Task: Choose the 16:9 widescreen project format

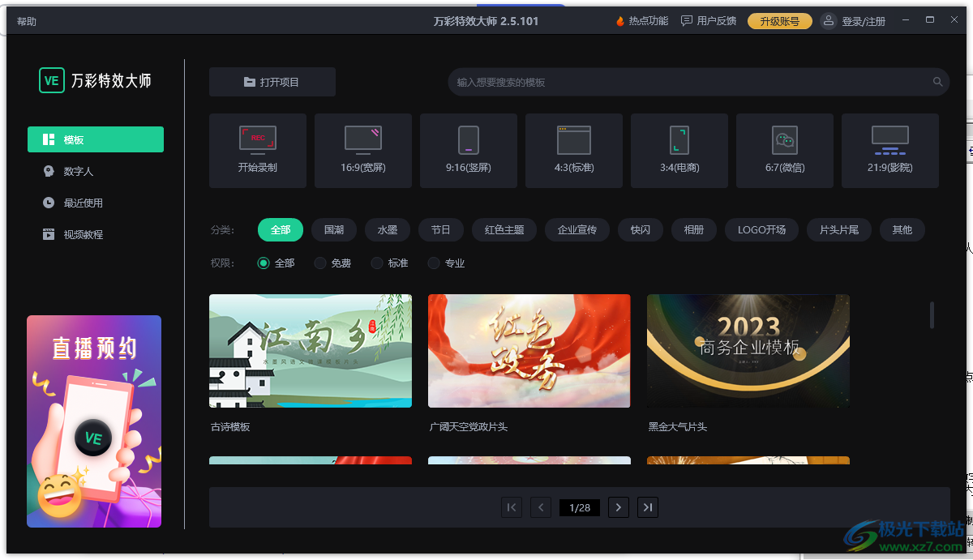Action: tap(362, 150)
